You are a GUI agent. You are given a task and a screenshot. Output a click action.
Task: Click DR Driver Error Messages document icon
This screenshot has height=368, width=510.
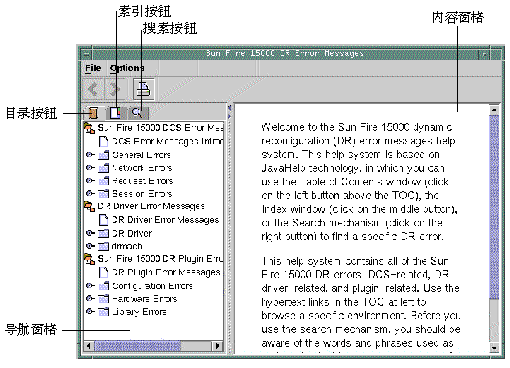point(104,220)
